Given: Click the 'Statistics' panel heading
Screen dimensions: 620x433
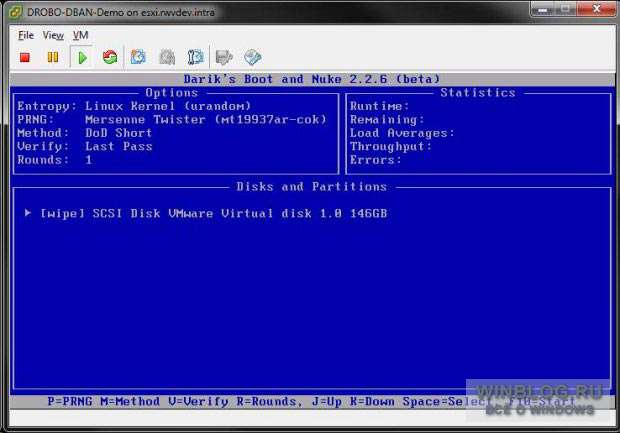Looking at the screenshot, I should coord(478,93).
